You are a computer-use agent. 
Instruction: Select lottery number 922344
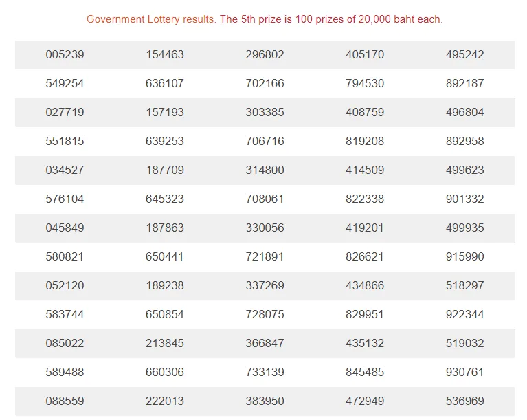465,315
